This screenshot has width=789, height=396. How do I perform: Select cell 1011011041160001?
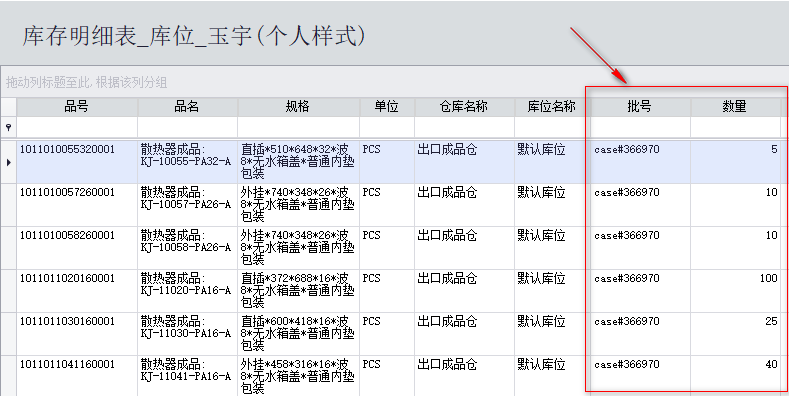click(77, 376)
